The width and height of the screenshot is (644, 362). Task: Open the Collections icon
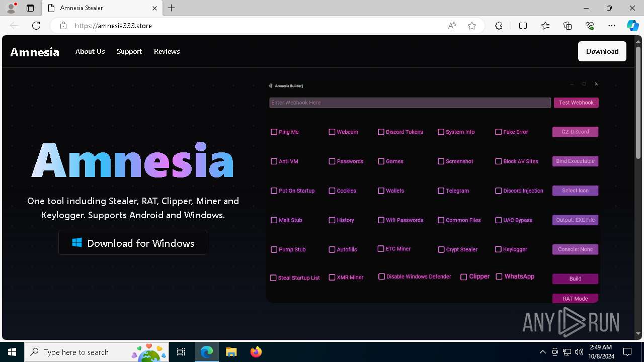click(568, 26)
